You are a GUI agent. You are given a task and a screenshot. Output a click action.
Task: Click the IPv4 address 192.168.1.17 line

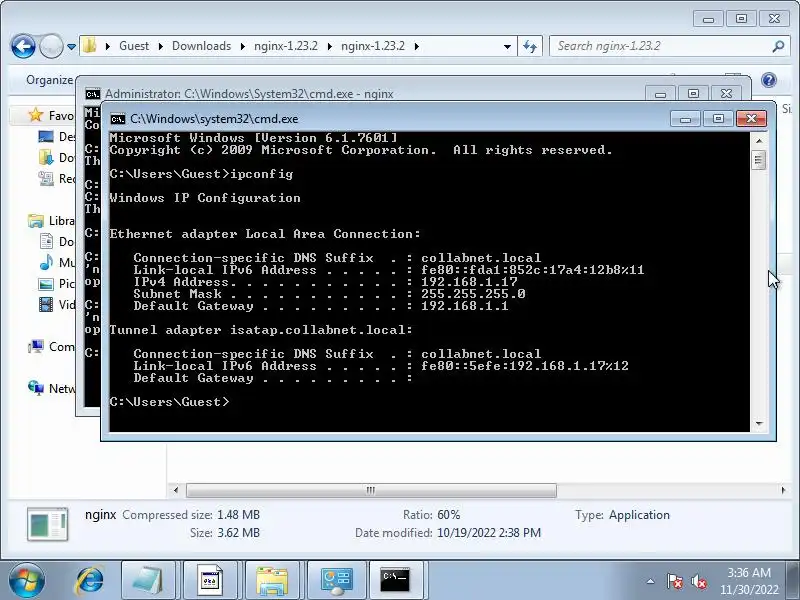click(x=326, y=282)
